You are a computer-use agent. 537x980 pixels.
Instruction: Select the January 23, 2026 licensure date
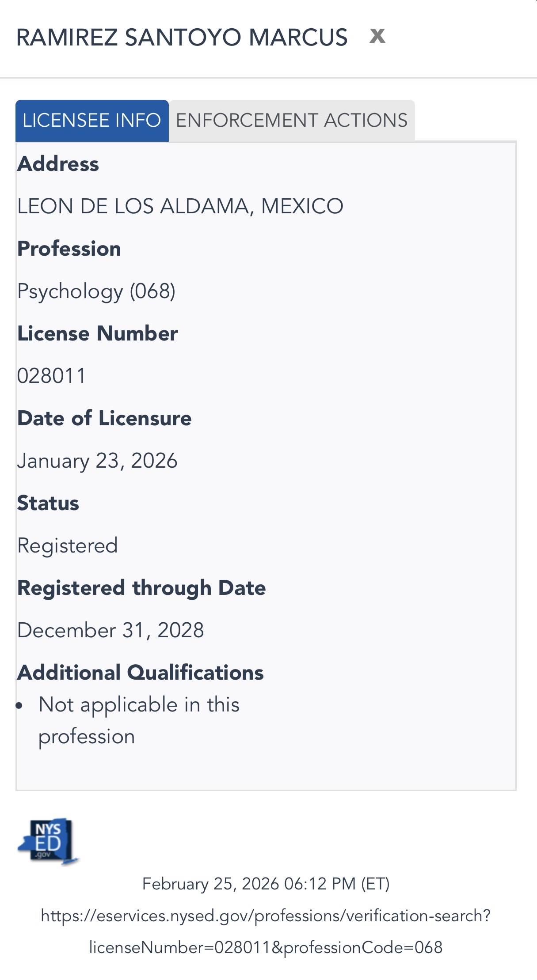click(97, 461)
